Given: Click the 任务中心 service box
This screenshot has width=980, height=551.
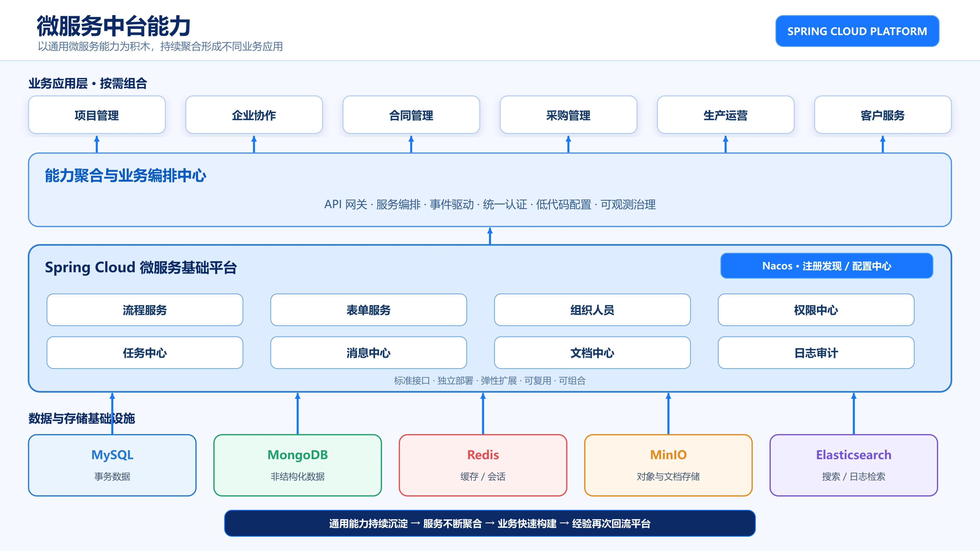Looking at the screenshot, I should [145, 353].
